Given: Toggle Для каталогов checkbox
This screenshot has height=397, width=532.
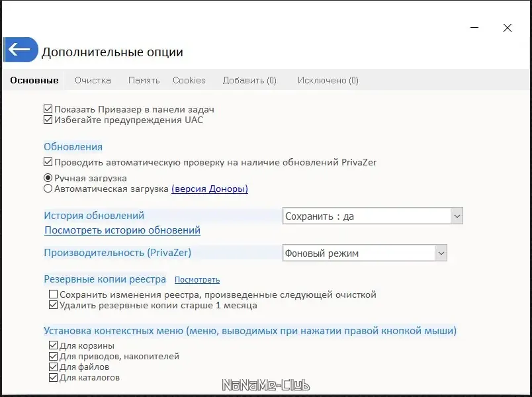Looking at the screenshot, I should click(54, 377).
